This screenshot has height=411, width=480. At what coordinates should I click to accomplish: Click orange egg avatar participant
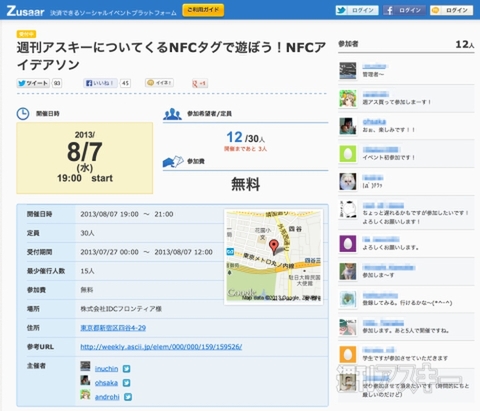[348, 354]
